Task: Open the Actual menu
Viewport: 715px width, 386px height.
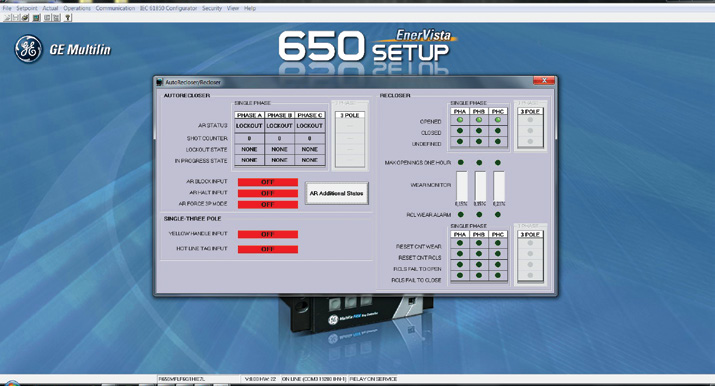Action: coord(50,8)
